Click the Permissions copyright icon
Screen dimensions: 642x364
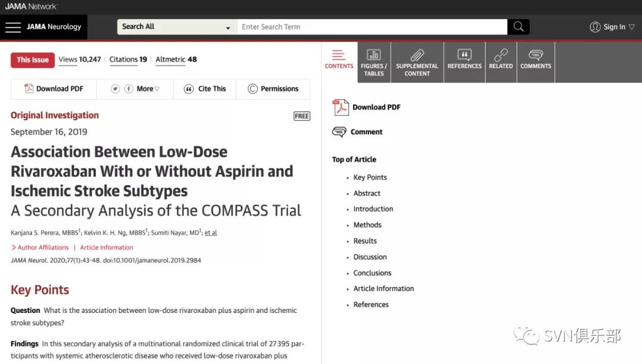pyautogui.click(x=253, y=88)
